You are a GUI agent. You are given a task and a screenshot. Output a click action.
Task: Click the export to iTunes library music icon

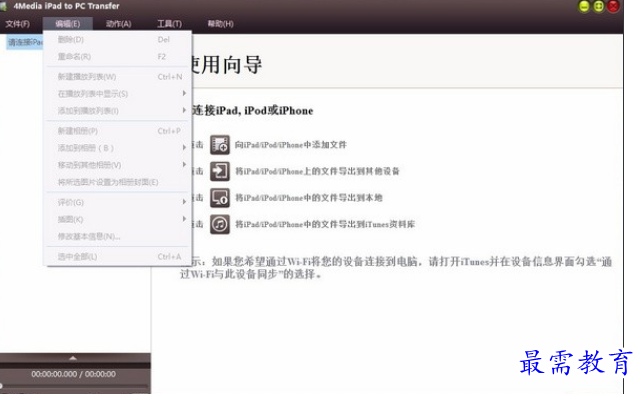(x=220, y=224)
